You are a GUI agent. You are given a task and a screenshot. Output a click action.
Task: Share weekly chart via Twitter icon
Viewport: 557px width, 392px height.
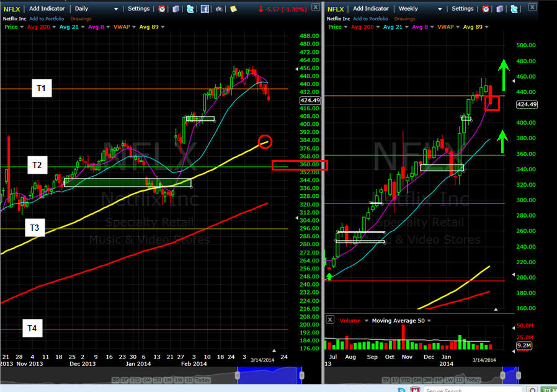pos(514,9)
